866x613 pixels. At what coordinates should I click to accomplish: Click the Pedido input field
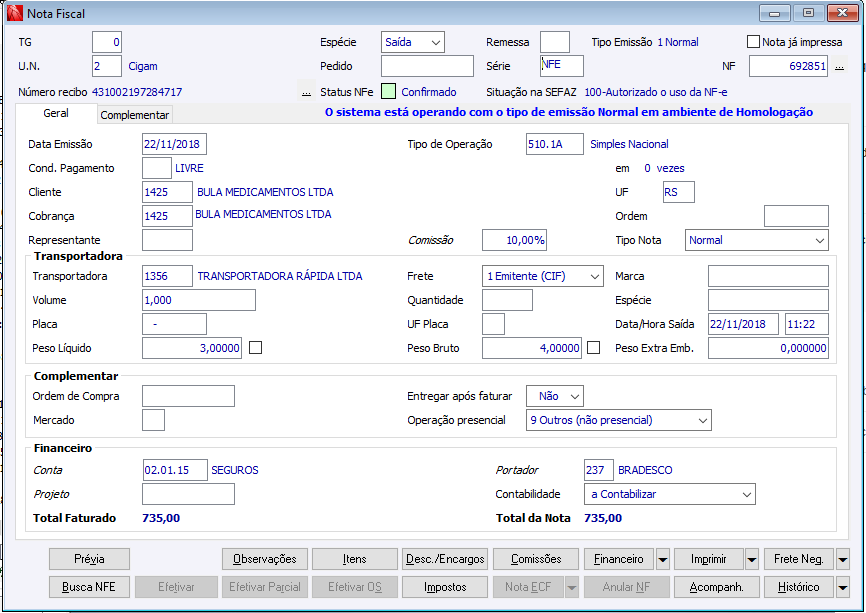427,66
